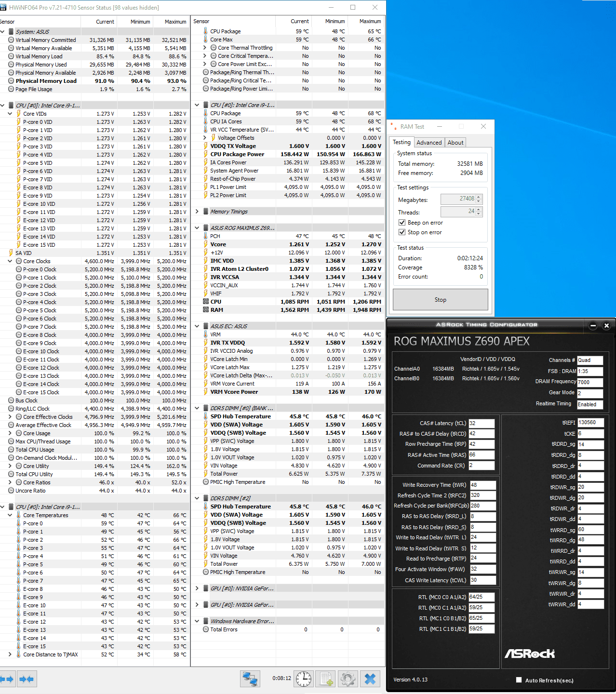This screenshot has width=616, height=694.
Task: Click the expand columns arrows button in HWiNFO
Action: [7, 679]
